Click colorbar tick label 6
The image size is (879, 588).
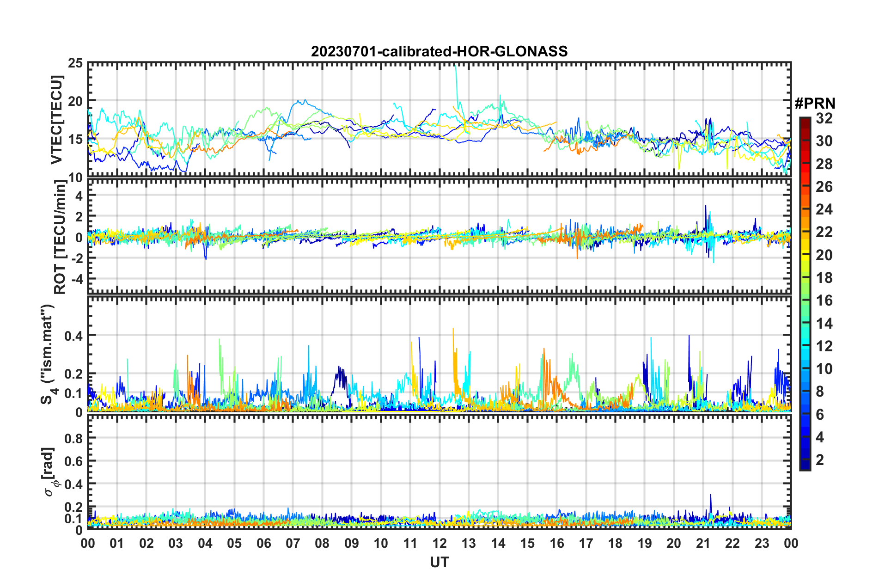820,415
